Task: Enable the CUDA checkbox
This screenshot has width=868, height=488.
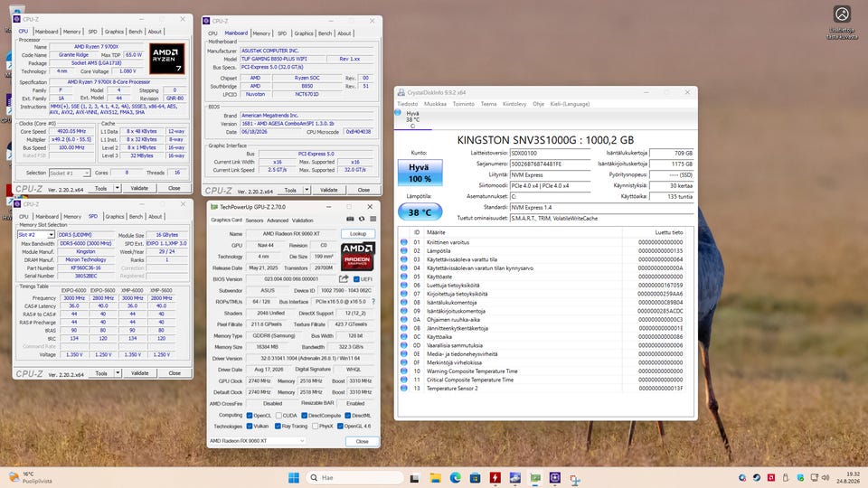Action: pos(278,415)
